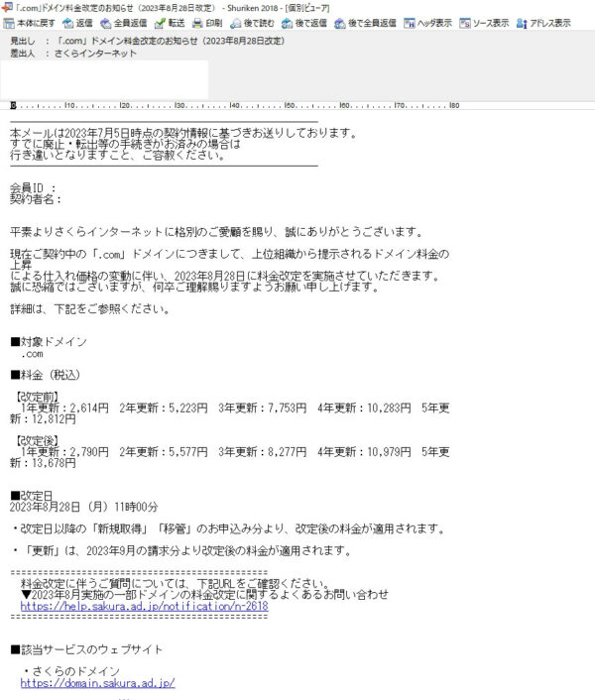Viewport: 595px width, 700px height.
Task: Click the price 2年更新：5,577円
Action: 164,452
